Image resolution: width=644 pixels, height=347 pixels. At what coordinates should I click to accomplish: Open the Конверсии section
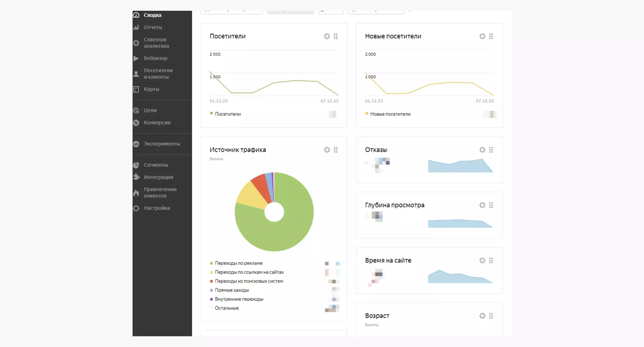pos(157,122)
